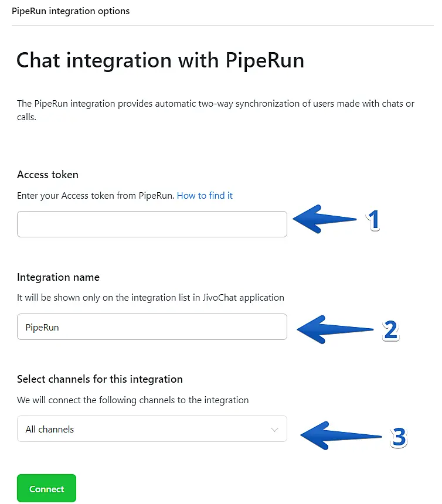Viewport: 442px width, 504px height.
Task: Click the number 1 annotation marker
Action: point(373,220)
